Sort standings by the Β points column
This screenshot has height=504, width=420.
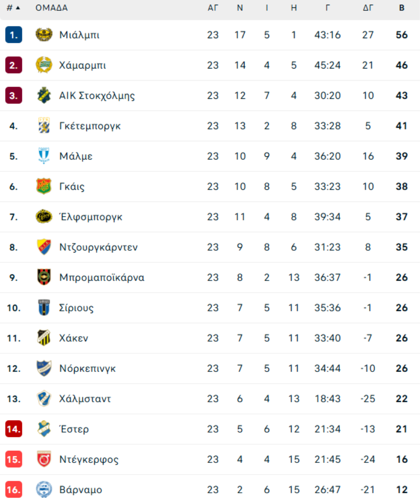402,8
